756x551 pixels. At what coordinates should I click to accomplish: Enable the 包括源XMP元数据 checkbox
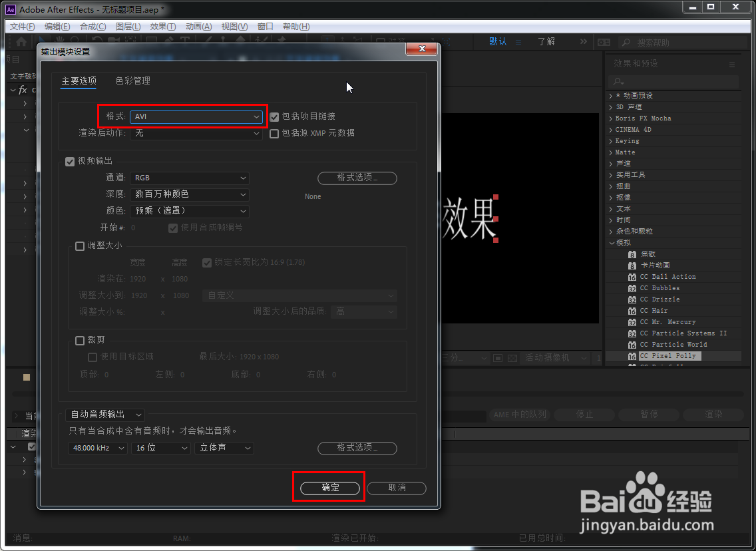pyautogui.click(x=274, y=132)
